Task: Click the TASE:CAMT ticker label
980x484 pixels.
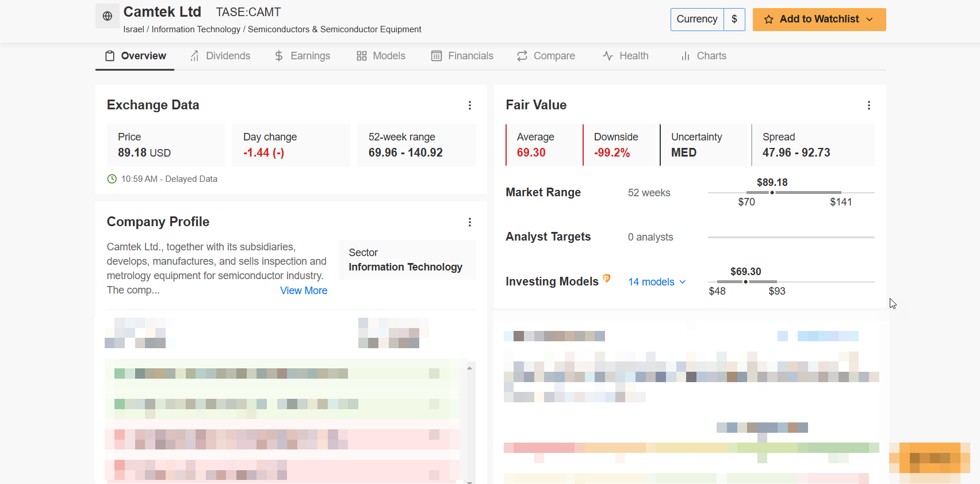Action: point(248,12)
